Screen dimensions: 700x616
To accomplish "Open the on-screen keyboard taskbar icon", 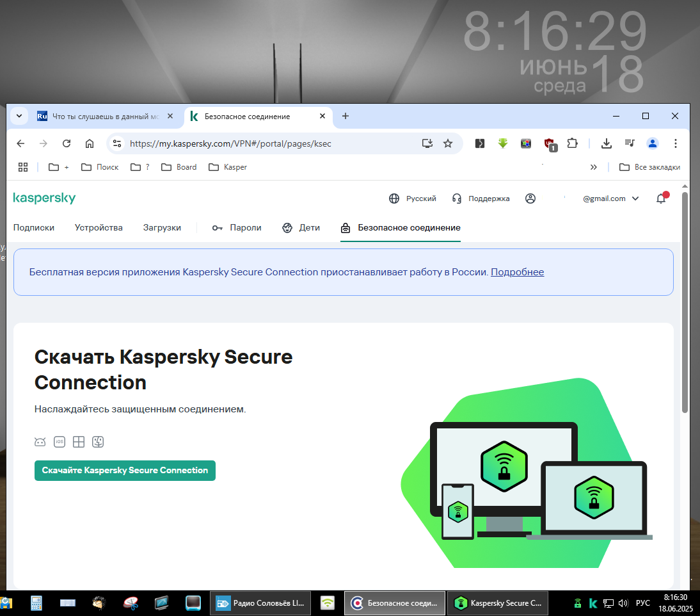I will tap(68, 603).
